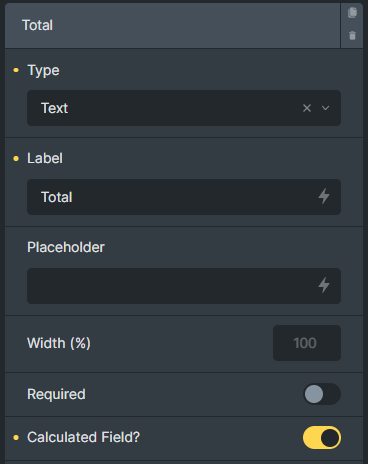Click the Width (%) label text
Image resolution: width=368 pixels, height=464 pixels.
59,343
